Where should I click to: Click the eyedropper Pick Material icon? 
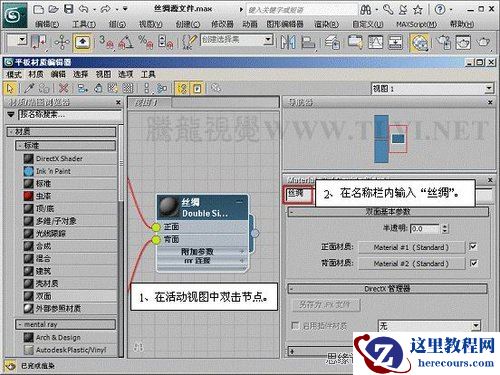coord(29,88)
